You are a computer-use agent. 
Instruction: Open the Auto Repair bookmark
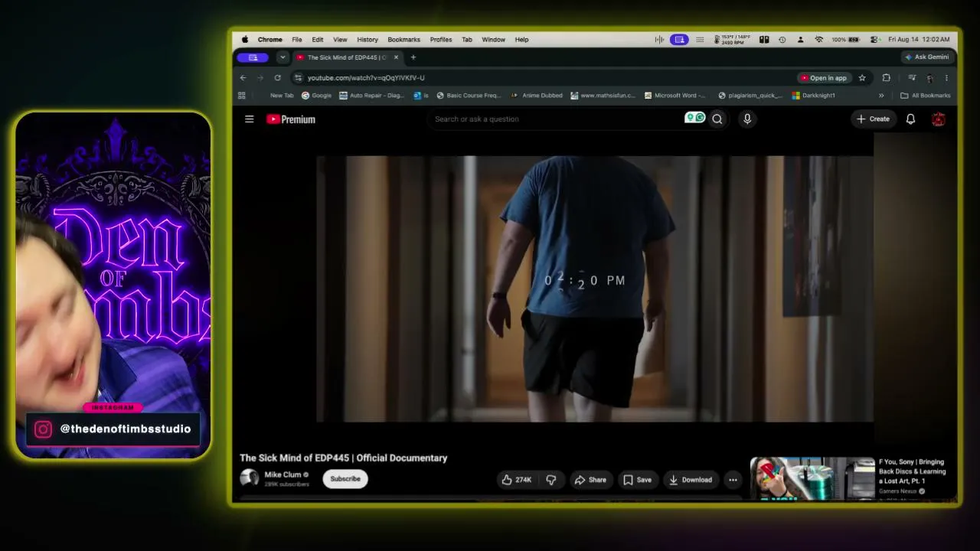point(371,96)
